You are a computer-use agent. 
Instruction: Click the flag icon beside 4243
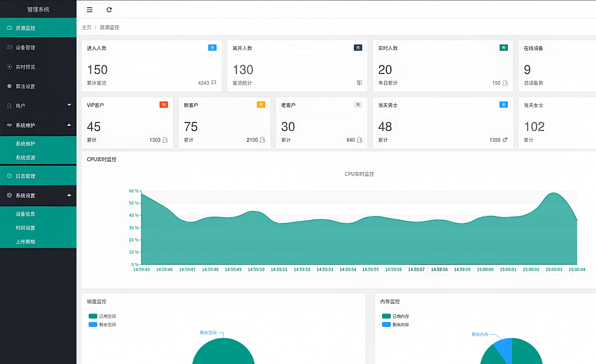pyautogui.click(x=214, y=83)
